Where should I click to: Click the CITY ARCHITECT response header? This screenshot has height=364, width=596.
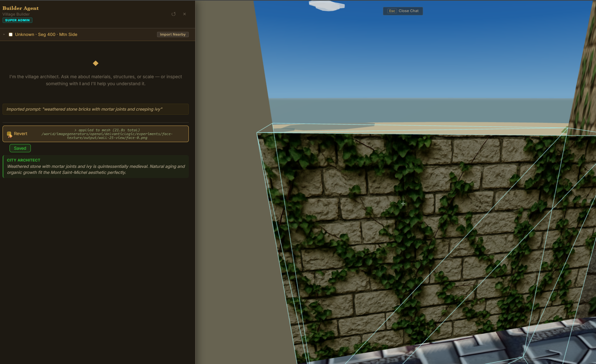click(x=24, y=160)
